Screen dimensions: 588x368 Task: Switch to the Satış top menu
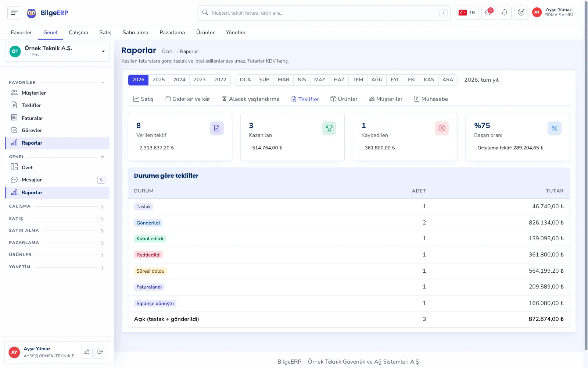pyautogui.click(x=105, y=32)
